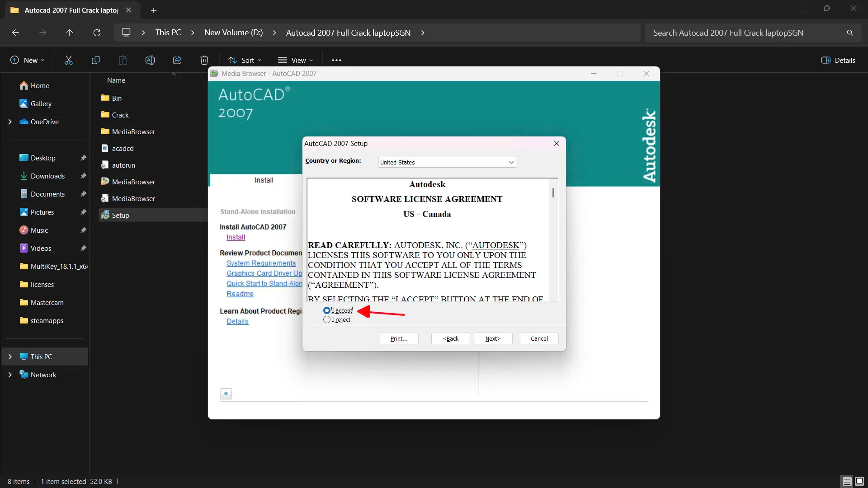Open the Country or Region dropdown
The height and width of the screenshot is (488, 868).
coord(510,162)
